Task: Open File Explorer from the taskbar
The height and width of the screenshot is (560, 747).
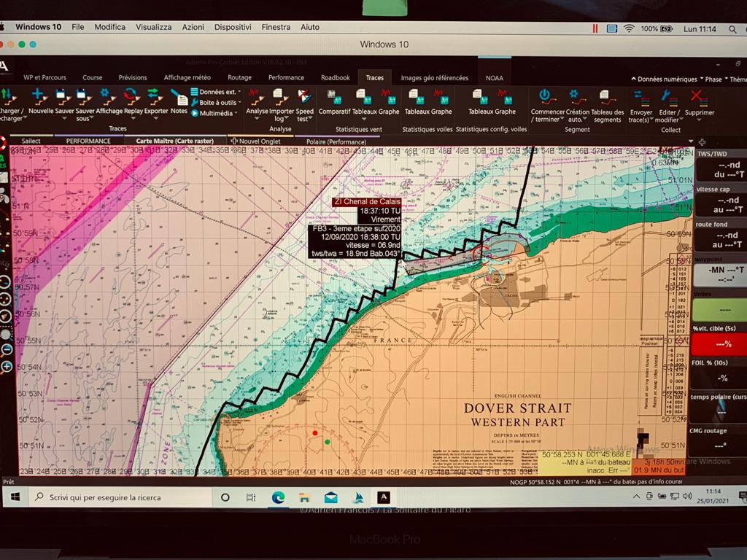Action: 304,498
